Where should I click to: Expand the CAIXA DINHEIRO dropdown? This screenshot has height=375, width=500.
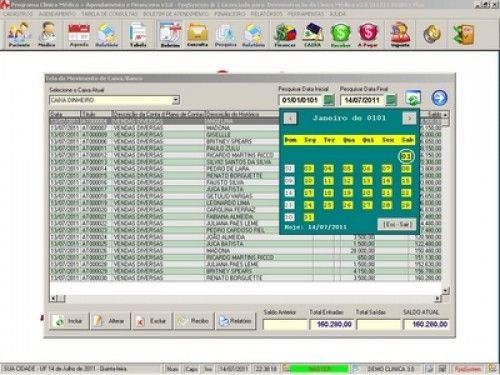[x=176, y=100]
